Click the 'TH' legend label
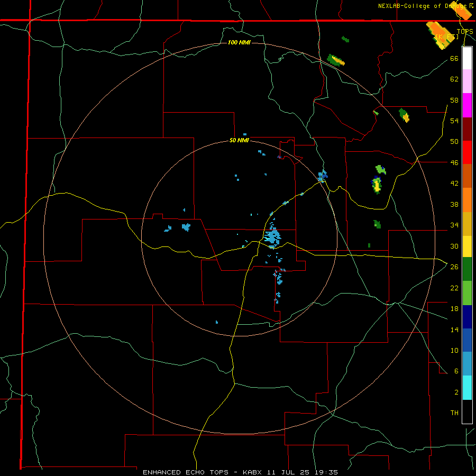The height and width of the screenshot is (476, 476). pos(454,413)
